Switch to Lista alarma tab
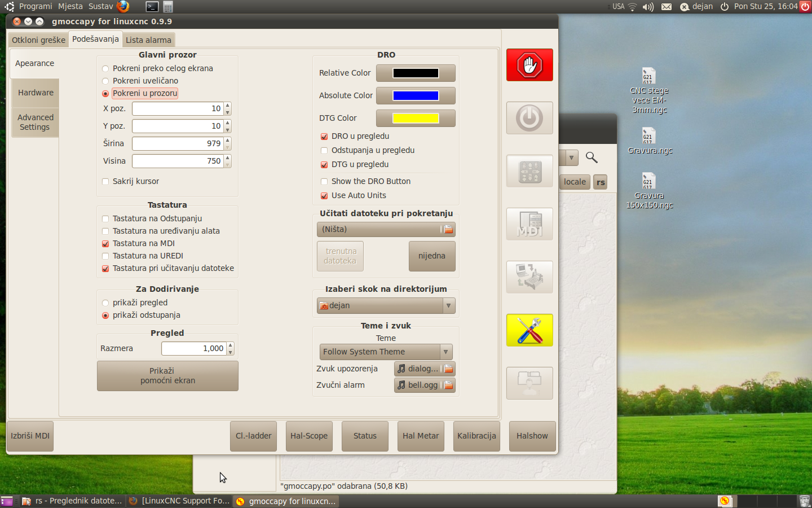This screenshot has height=508, width=812. [x=148, y=40]
